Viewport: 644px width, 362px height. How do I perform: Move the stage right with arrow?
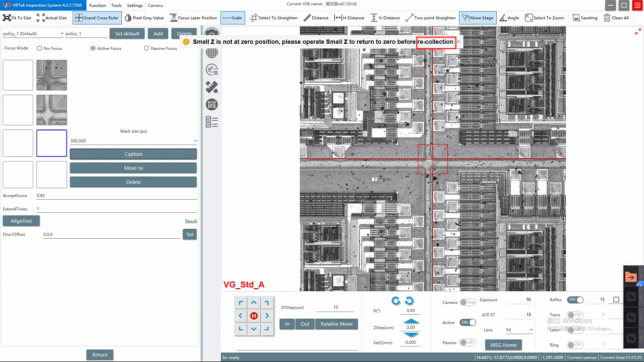tap(267, 316)
